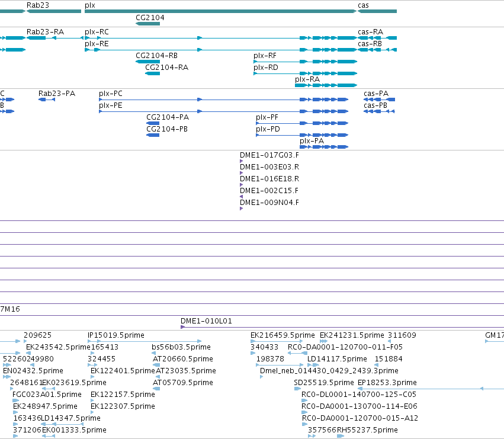Select EST AT23035.5prime
Image resolution: width=504 pixels, height=439 pixels.
158,377
